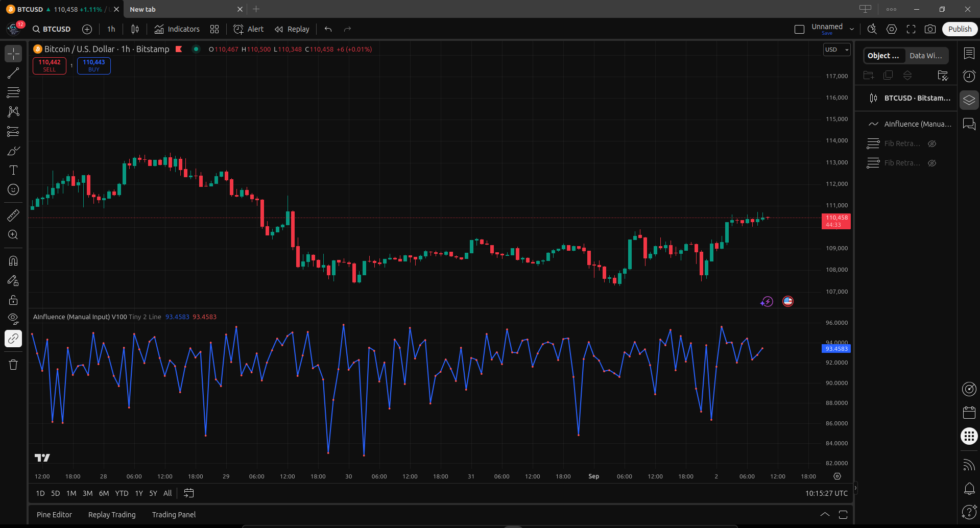Open the layout grid templates icon
This screenshot has height=528, width=980.
[x=214, y=29]
